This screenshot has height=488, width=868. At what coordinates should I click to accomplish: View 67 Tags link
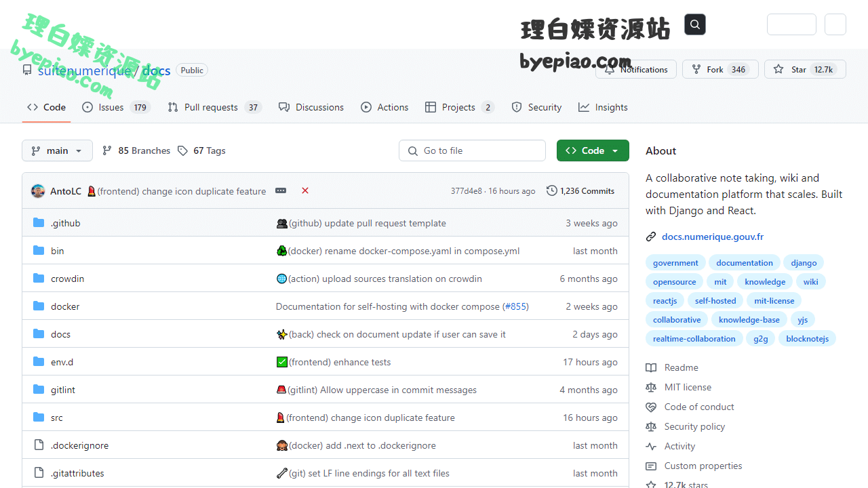(201, 150)
